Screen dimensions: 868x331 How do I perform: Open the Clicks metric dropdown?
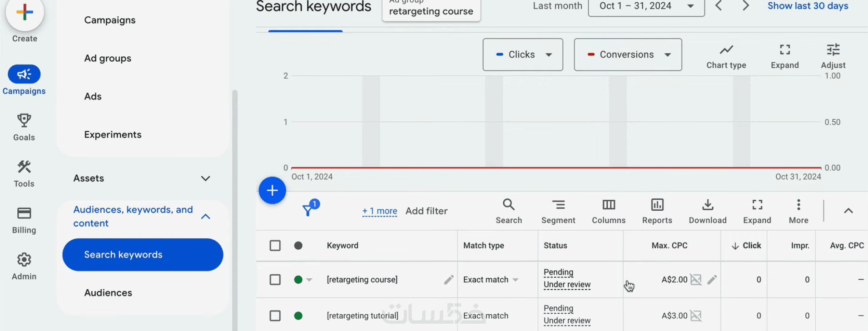[x=523, y=54]
